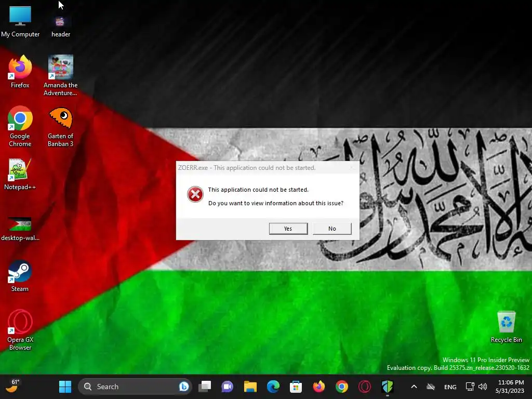Image resolution: width=532 pixels, height=399 pixels.
Task: Close the ZOERR.exe error dialog
Action: coord(352,168)
